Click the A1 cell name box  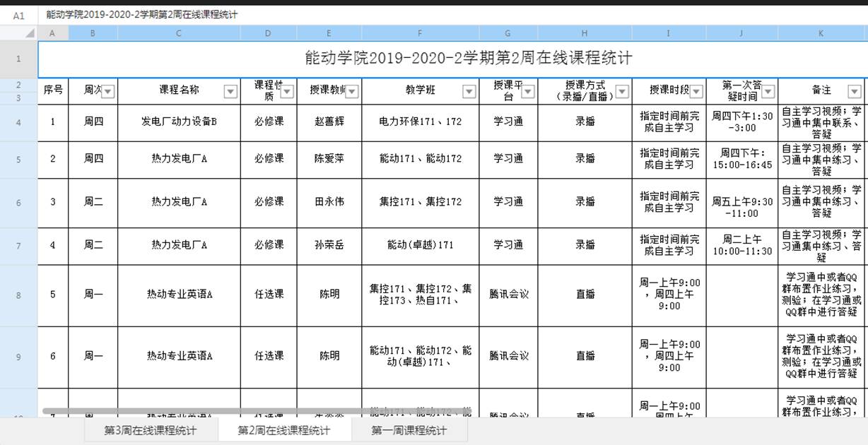click(19, 15)
